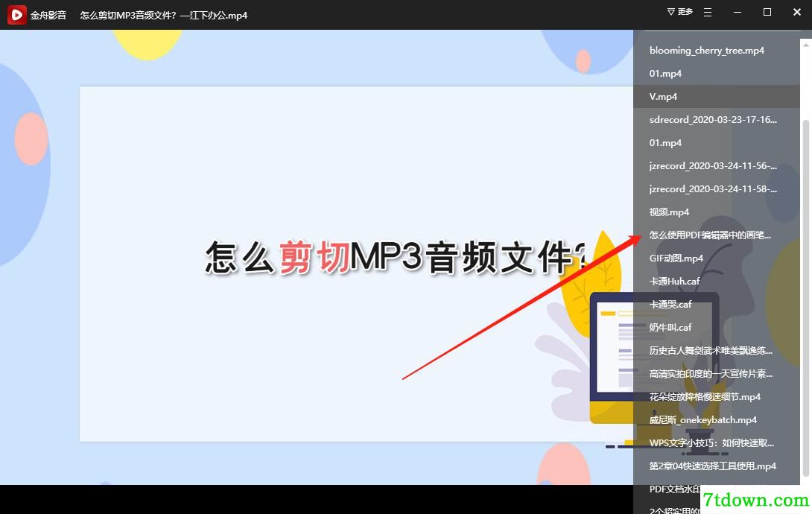The image size is (812, 514).
Task: Click the title 怎么剪切MP3音频文件？—江下办公.mp4
Action: click(x=164, y=16)
